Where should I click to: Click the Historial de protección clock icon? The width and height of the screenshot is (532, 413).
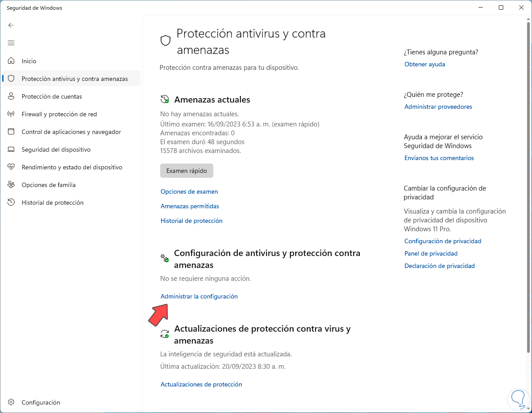(x=12, y=203)
